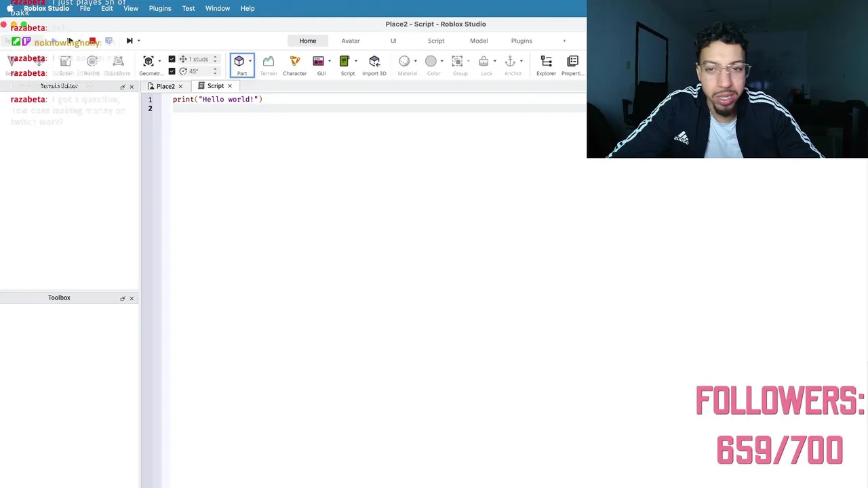Click the step-forward playtest icon
This screenshot has width=868, height=488.
click(x=130, y=41)
